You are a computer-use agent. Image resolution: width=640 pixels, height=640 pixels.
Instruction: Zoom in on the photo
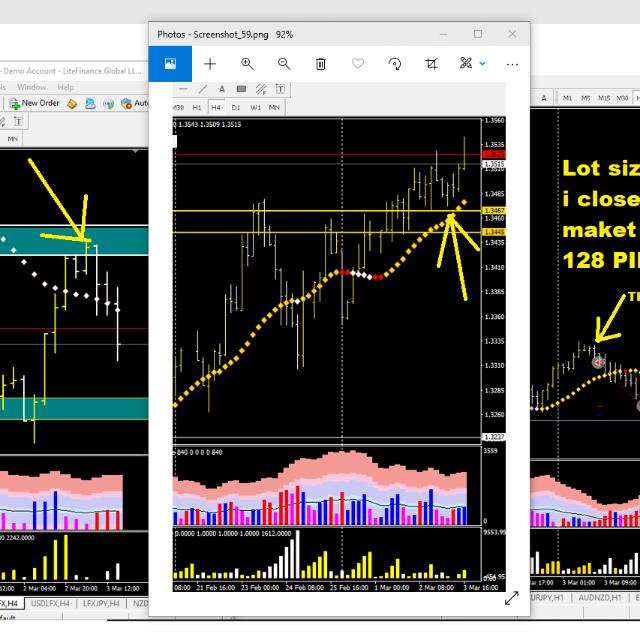point(247,64)
